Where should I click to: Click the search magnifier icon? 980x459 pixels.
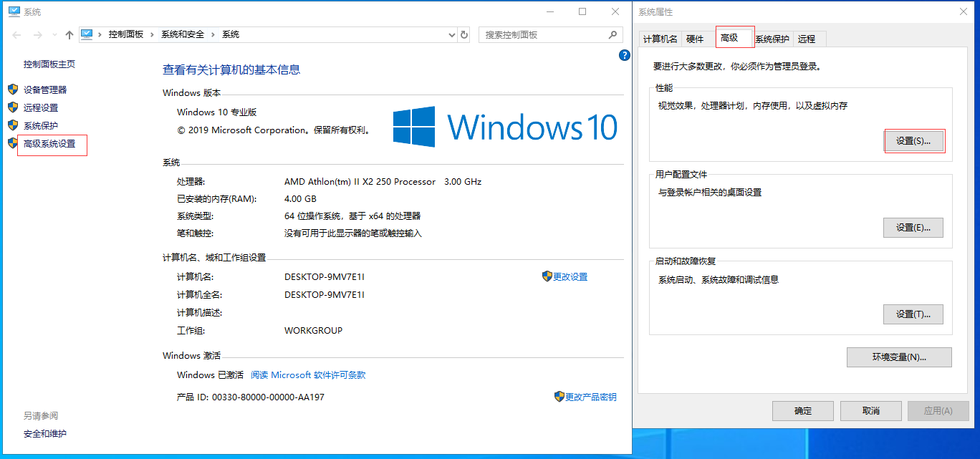click(x=612, y=34)
